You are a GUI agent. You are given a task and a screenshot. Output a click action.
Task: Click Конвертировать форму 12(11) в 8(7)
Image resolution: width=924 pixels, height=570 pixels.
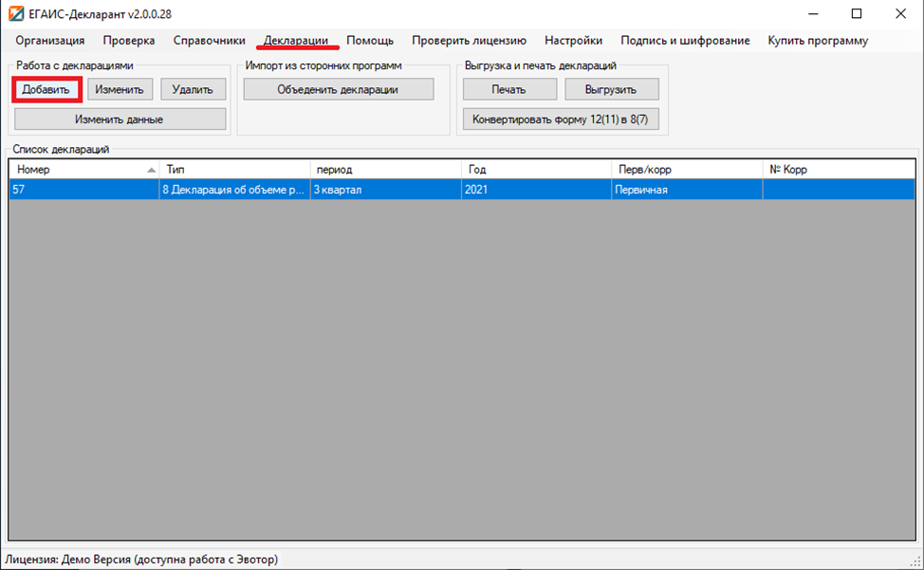point(561,120)
